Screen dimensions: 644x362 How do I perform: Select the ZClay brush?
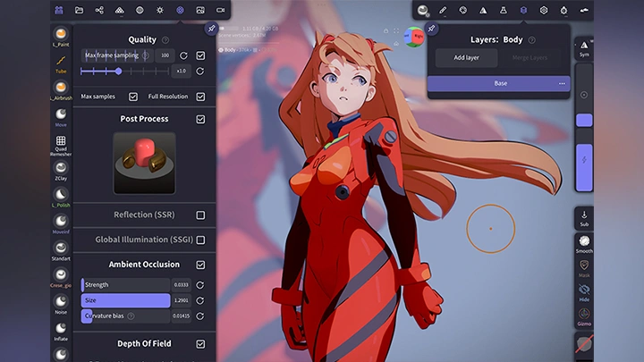[x=61, y=171]
